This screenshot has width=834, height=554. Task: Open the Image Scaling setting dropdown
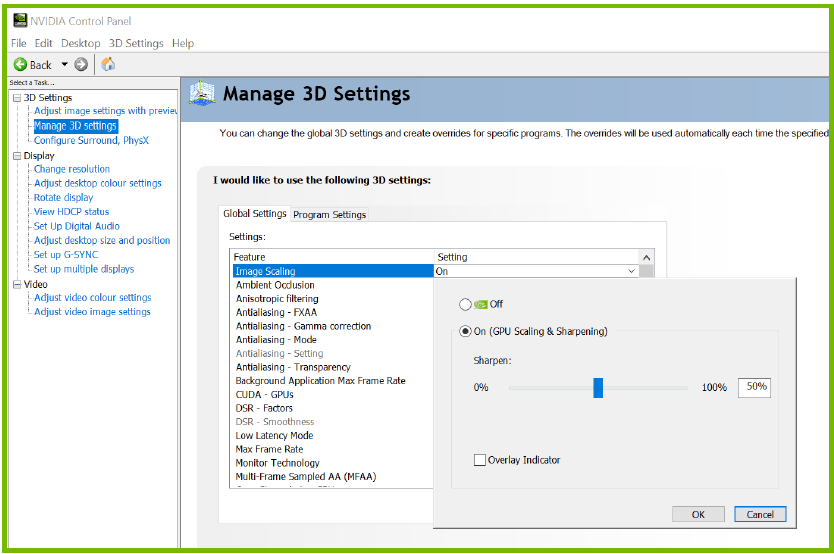(x=631, y=271)
